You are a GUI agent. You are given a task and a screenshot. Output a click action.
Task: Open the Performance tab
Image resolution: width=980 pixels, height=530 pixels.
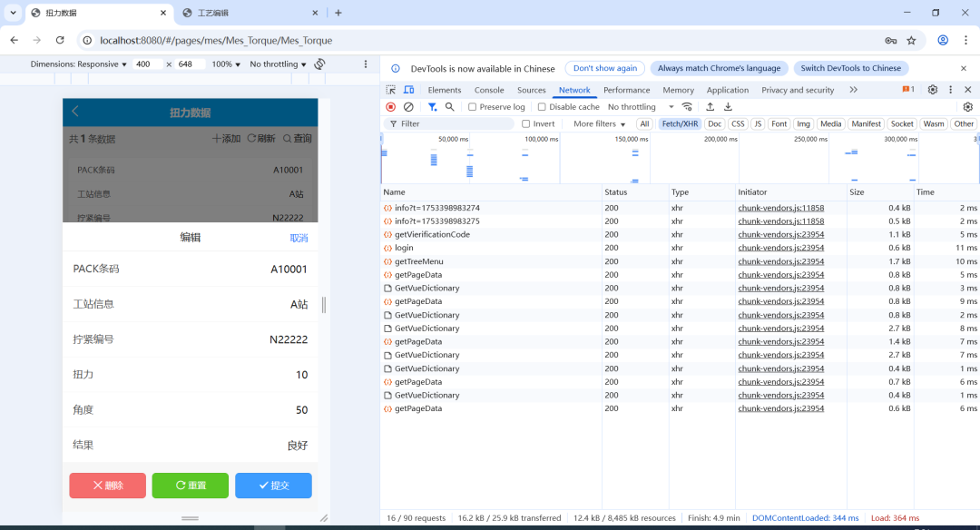[626, 90]
